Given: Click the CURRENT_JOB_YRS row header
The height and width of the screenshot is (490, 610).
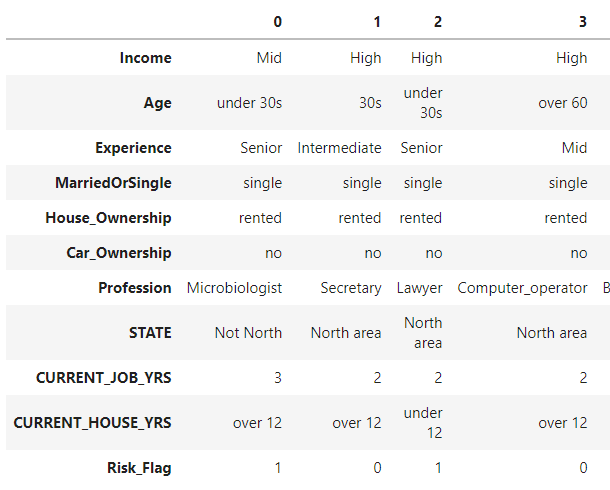Looking at the screenshot, I should [x=103, y=378].
